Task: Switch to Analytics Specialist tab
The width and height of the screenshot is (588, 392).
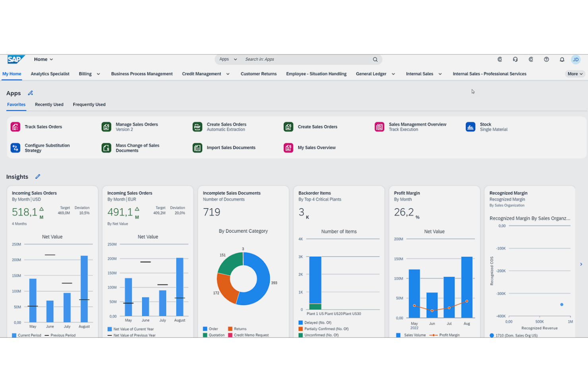Action: pos(50,74)
